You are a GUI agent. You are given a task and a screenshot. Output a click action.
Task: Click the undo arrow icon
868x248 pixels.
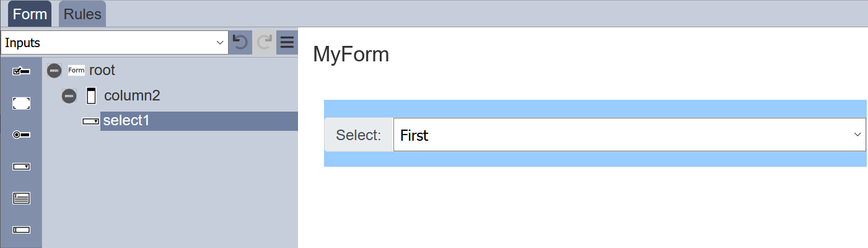point(240,42)
